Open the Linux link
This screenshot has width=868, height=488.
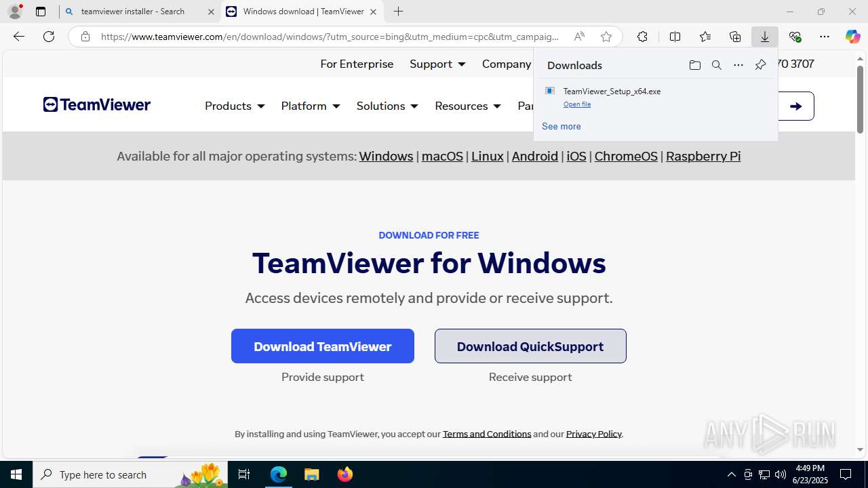click(488, 156)
